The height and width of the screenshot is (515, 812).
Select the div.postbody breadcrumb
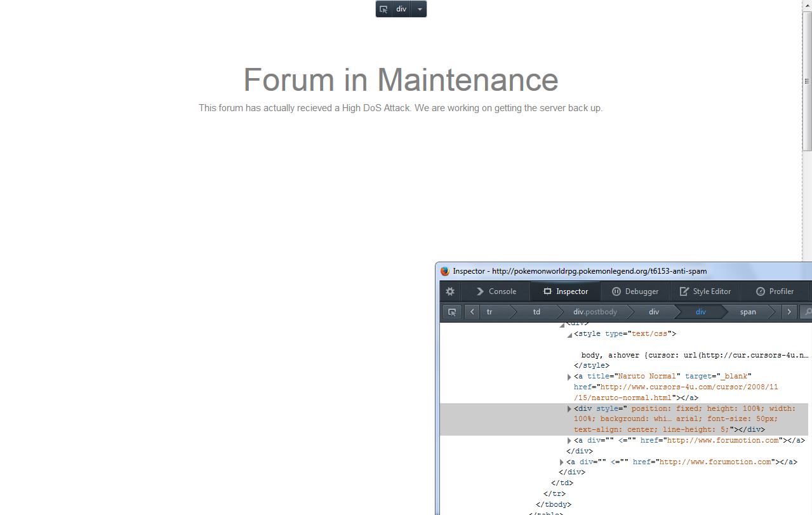pyautogui.click(x=595, y=312)
